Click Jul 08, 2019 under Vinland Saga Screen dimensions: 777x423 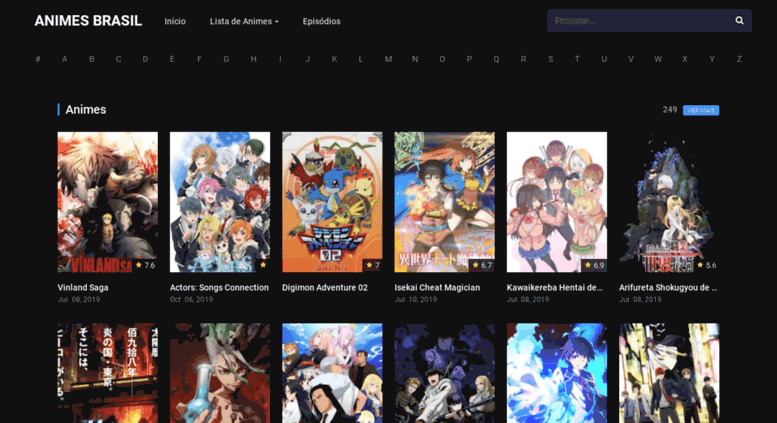[79, 300]
